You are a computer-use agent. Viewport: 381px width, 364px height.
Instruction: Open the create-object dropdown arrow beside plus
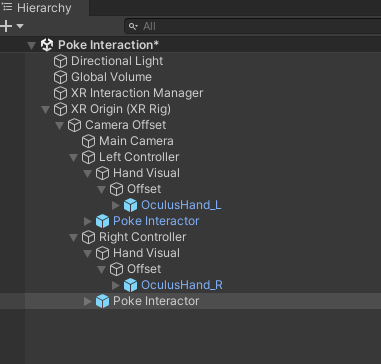click(x=20, y=26)
